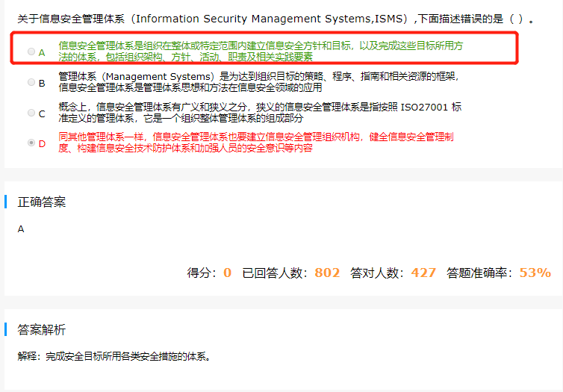Viewport: 563px width, 392px height.
Task: Select radio button for option B
Action: [x=31, y=82]
